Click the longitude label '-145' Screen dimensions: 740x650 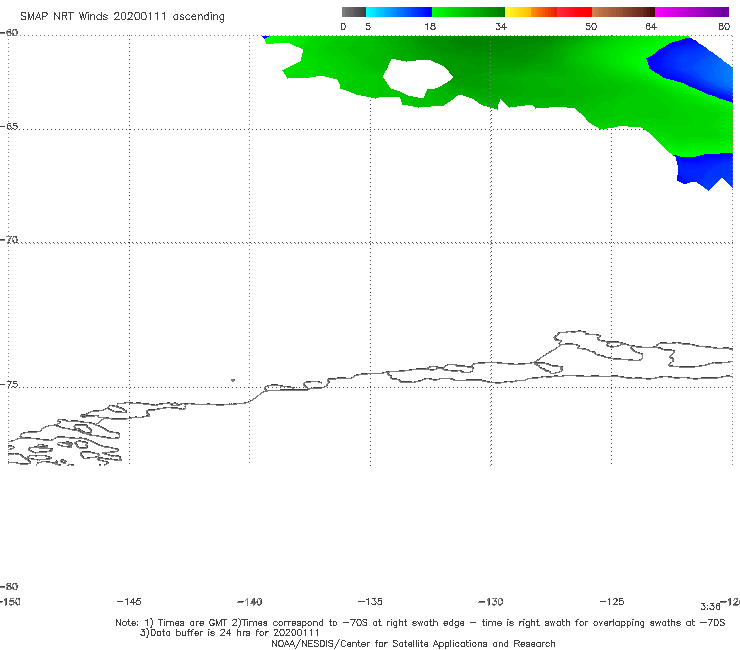coord(129,601)
